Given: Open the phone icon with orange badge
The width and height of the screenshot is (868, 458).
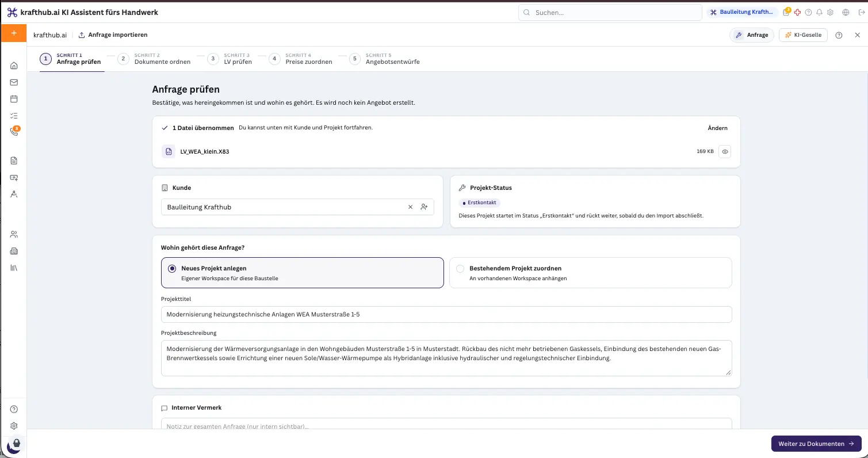Looking at the screenshot, I should [14, 132].
